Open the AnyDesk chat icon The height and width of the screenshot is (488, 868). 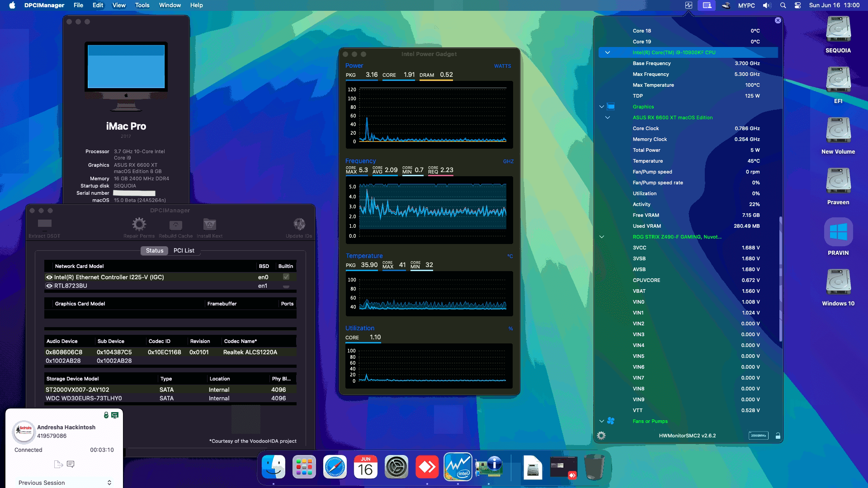click(x=71, y=464)
